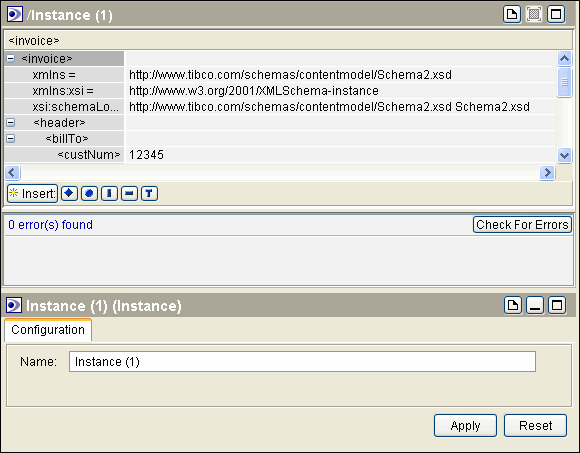Click the horizontal scrollbar left arrow
The height and width of the screenshot is (453, 580).
point(12,172)
